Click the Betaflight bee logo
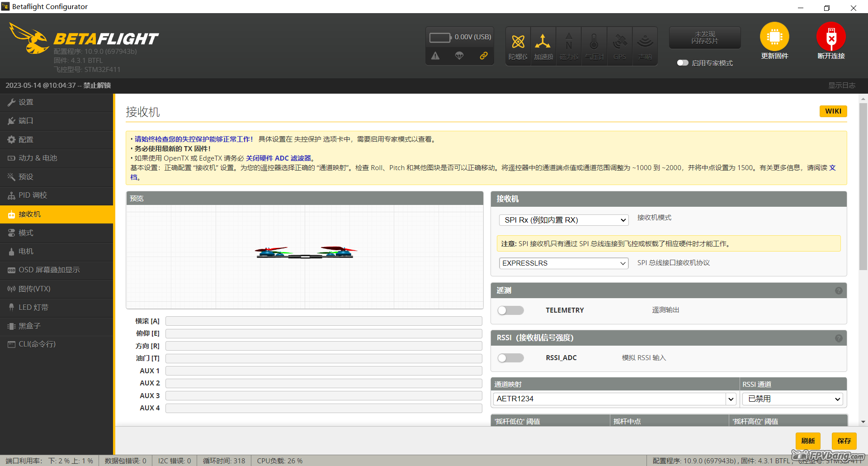Viewport: 868px width, 466px height. [29, 38]
